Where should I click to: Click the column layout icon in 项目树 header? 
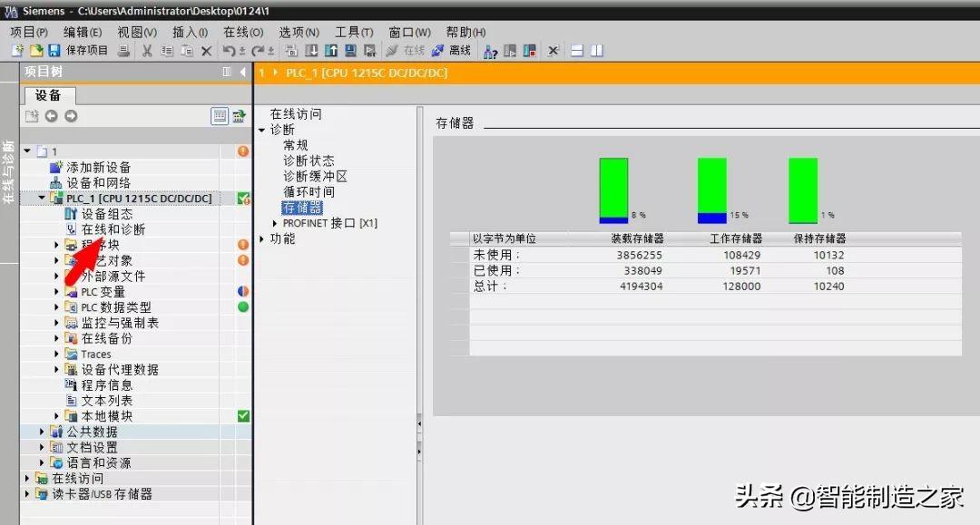pyautogui.click(x=227, y=72)
